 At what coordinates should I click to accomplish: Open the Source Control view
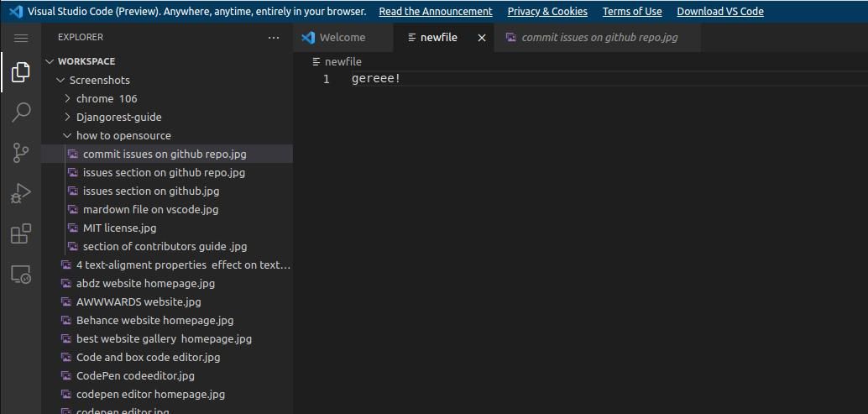click(x=20, y=153)
